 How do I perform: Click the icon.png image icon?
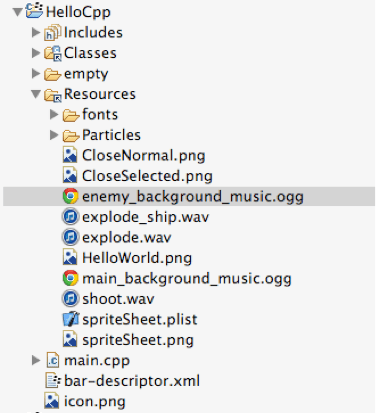52,401
